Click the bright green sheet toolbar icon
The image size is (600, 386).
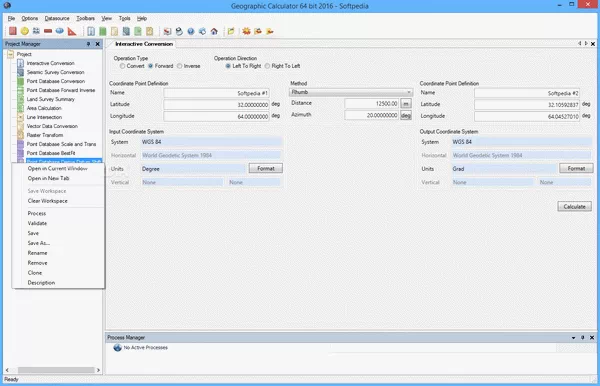(103, 31)
